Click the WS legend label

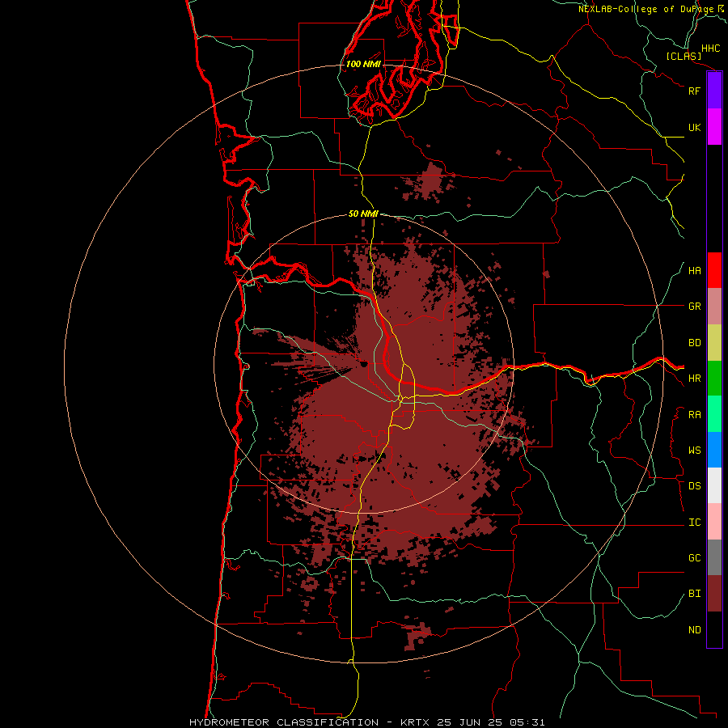click(694, 451)
